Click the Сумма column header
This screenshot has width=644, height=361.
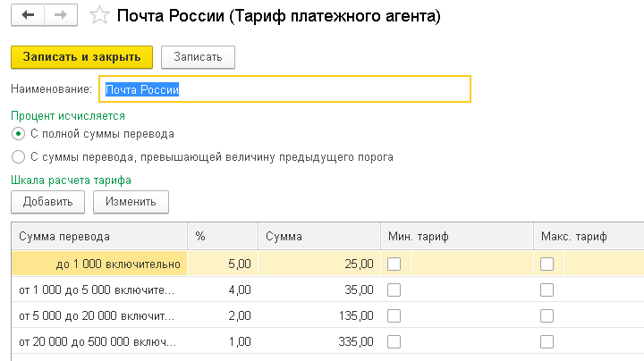click(319, 236)
